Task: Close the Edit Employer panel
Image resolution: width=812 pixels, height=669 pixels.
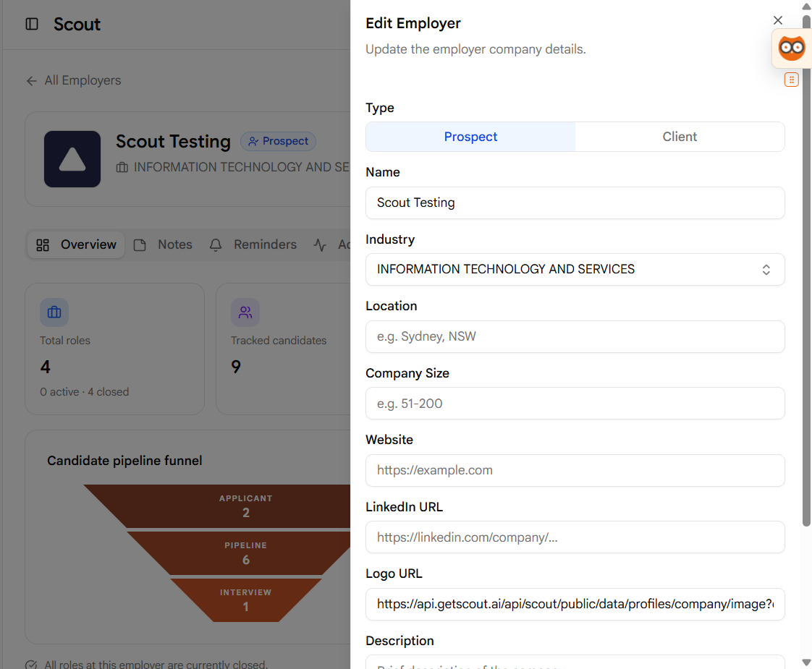Action: pyautogui.click(x=777, y=20)
